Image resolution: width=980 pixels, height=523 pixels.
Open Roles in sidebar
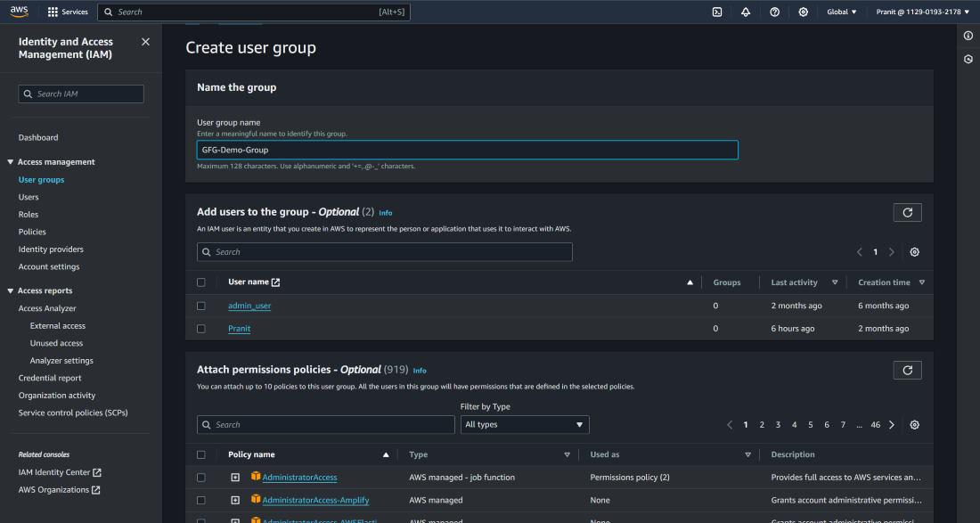click(x=29, y=215)
